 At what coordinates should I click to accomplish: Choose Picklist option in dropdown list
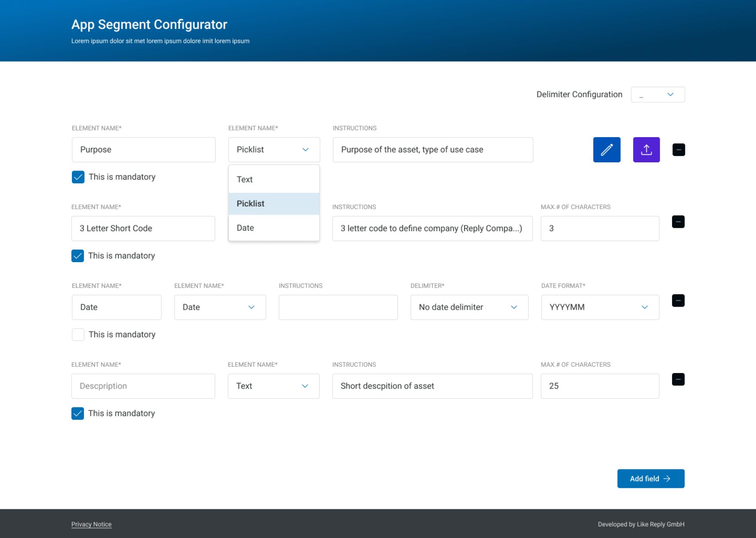click(274, 203)
